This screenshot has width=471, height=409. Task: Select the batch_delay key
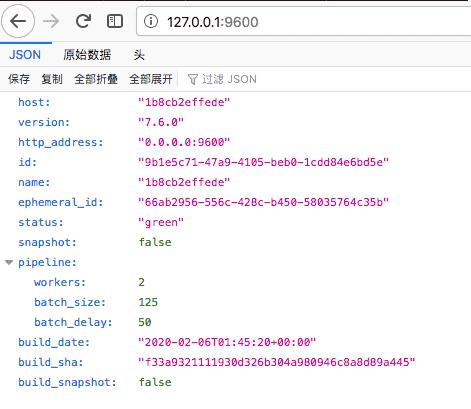click(x=73, y=322)
